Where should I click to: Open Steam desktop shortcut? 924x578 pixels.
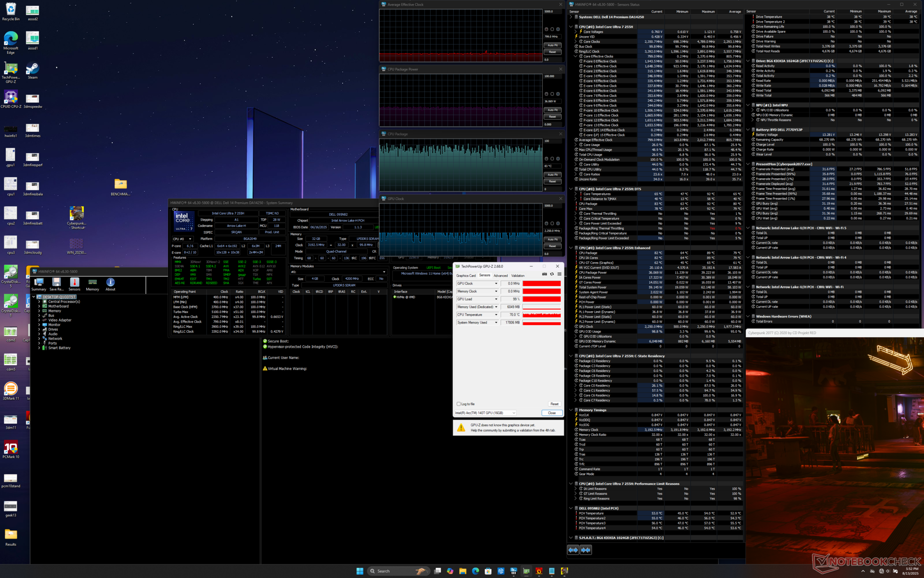click(32, 70)
